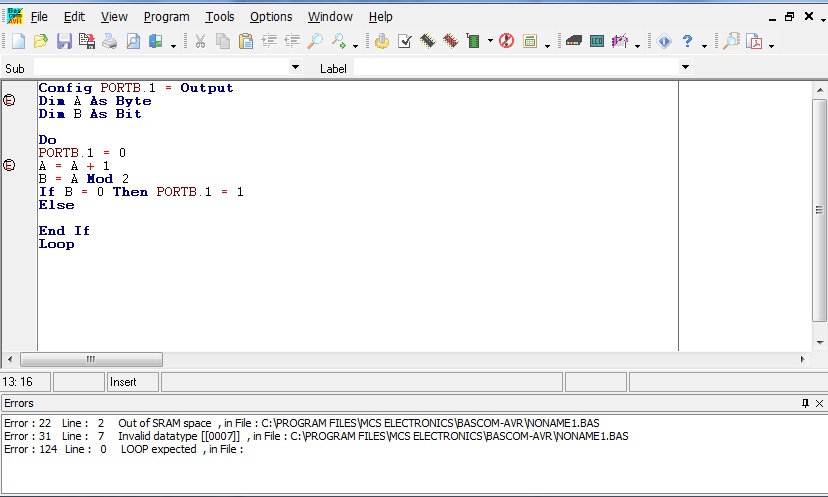This screenshot has width=828, height=497.
Task: Open help toolbar overflow arrow after question mark
Action: point(704,46)
